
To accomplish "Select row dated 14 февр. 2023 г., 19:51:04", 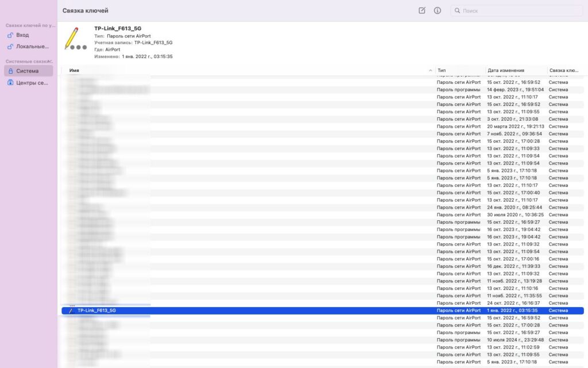I will pos(323,90).
